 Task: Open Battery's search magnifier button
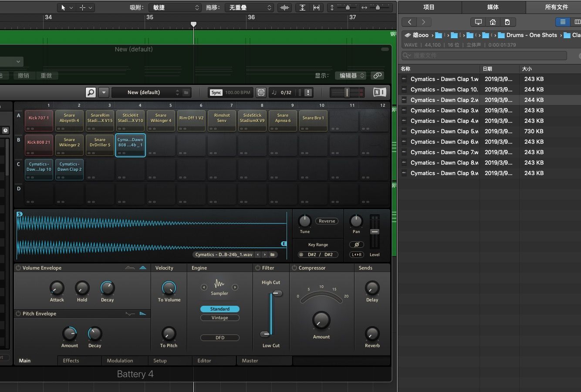pyautogui.click(x=91, y=92)
